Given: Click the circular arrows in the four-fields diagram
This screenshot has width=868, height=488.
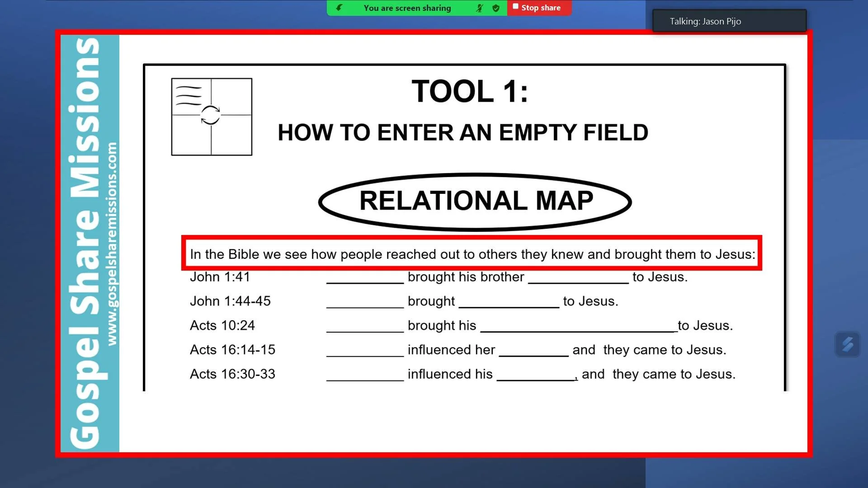Looking at the screenshot, I should [x=210, y=115].
